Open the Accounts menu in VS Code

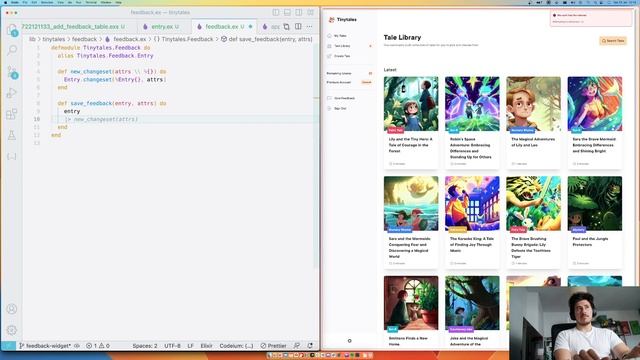coord(12,309)
